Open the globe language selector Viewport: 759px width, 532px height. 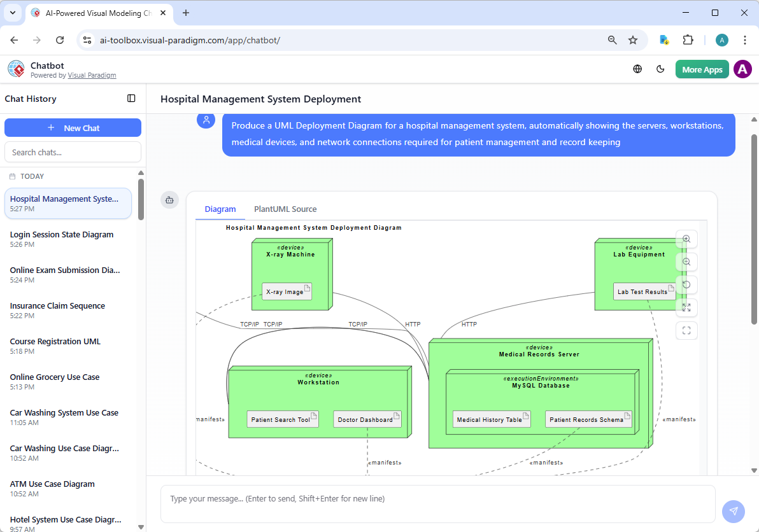(x=637, y=69)
